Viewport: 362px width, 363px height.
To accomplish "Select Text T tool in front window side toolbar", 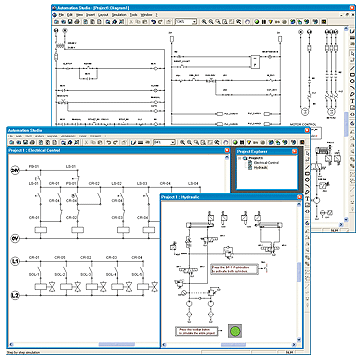I will coord(307,198).
